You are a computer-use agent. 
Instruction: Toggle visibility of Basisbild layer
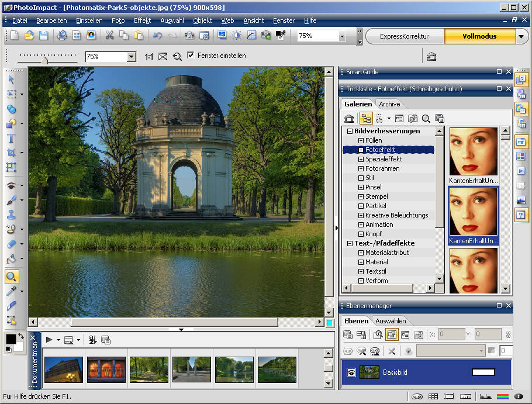point(351,372)
